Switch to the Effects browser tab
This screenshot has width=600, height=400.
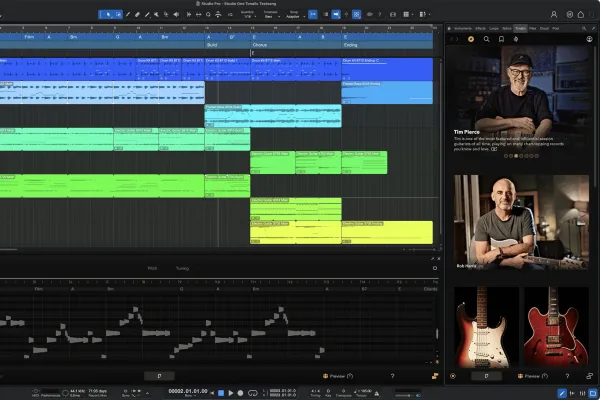[x=480, y=28]
